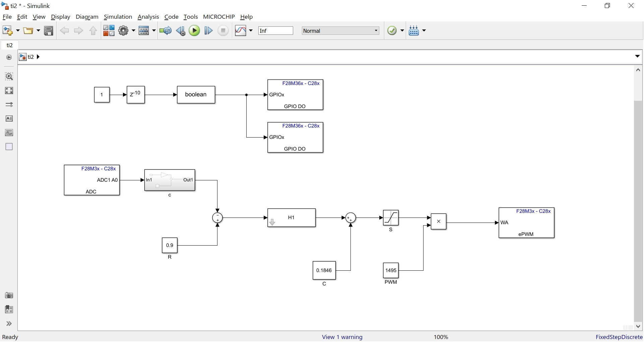Click the FixedStepDiscrete solver link
Viewport: 644px width, 342px height.
[x=619, y=337]
